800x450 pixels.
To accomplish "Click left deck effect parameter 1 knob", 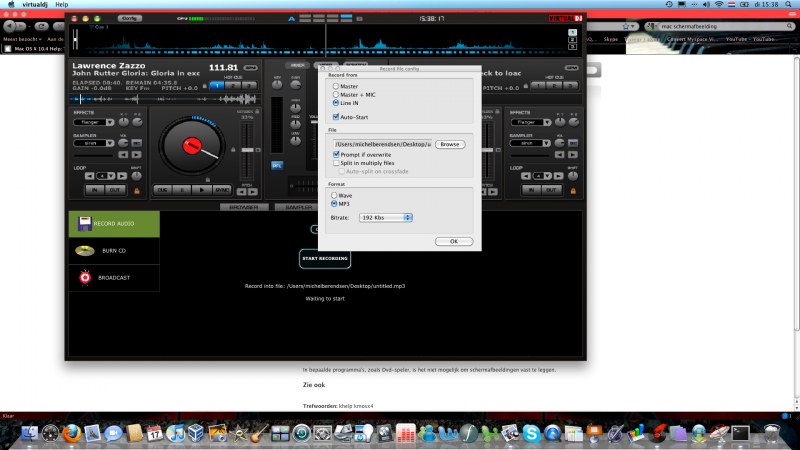I will click(124, 122).
